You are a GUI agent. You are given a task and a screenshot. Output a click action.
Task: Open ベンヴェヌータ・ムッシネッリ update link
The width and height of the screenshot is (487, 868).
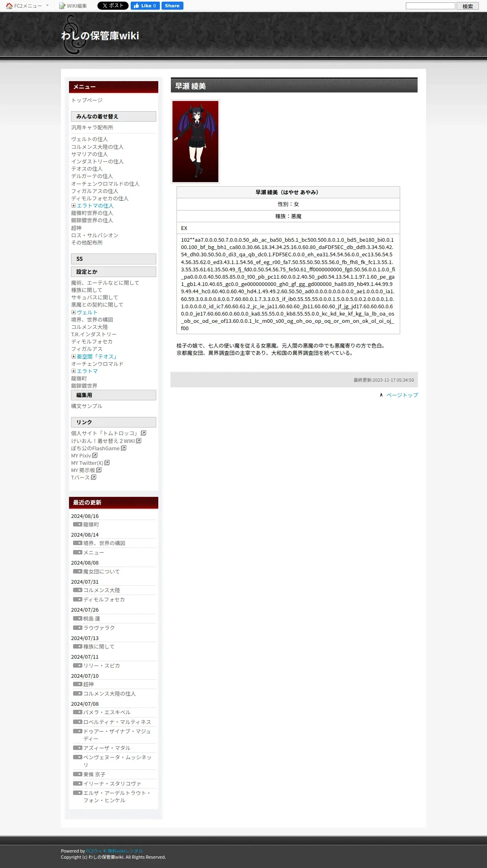pos(117,761)
